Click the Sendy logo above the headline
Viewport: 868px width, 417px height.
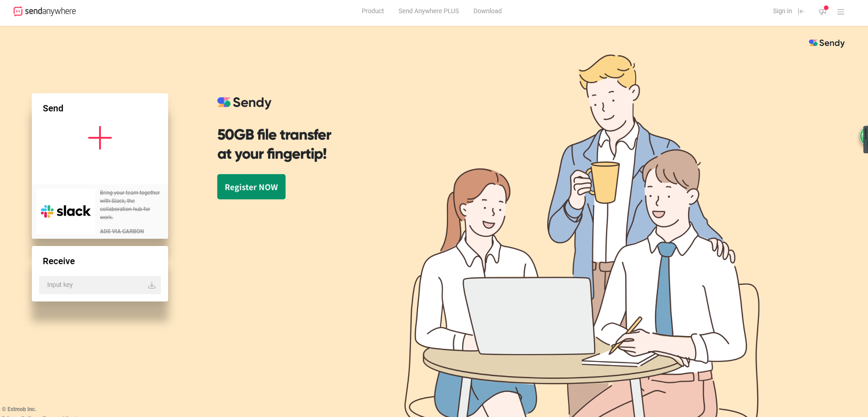point(244,102)
